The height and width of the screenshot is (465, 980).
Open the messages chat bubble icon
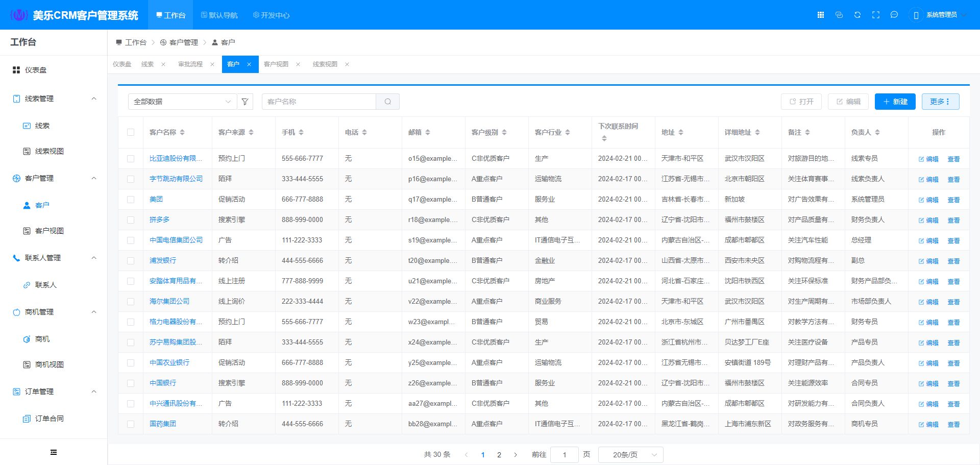point(894,15)
